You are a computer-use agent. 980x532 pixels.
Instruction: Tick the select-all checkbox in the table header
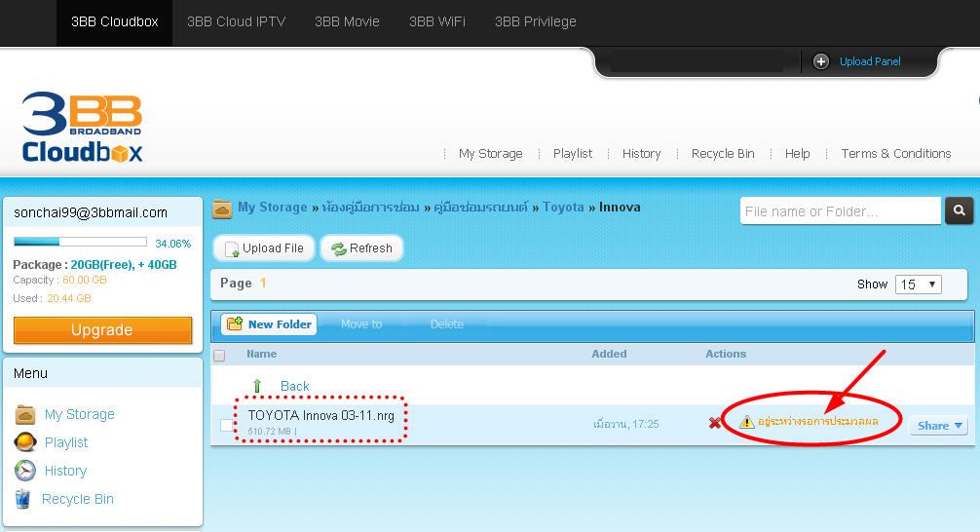click(219, 355)
